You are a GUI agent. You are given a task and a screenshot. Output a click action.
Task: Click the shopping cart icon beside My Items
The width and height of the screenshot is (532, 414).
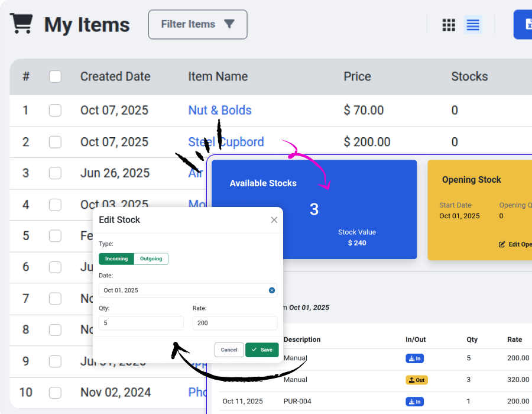[22, 22]
